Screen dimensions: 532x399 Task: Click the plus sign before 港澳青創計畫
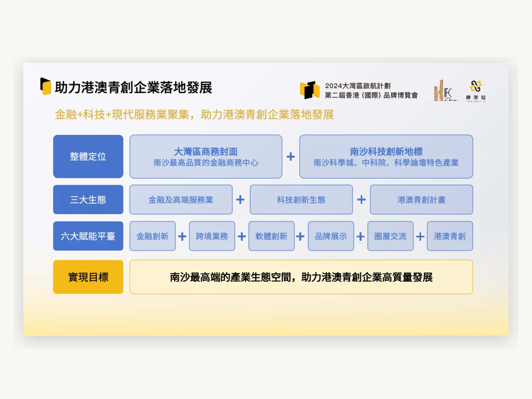coord(361,199)
